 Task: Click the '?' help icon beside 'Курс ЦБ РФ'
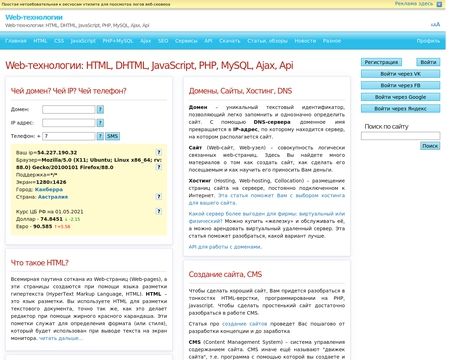click(x=159, y=211)
